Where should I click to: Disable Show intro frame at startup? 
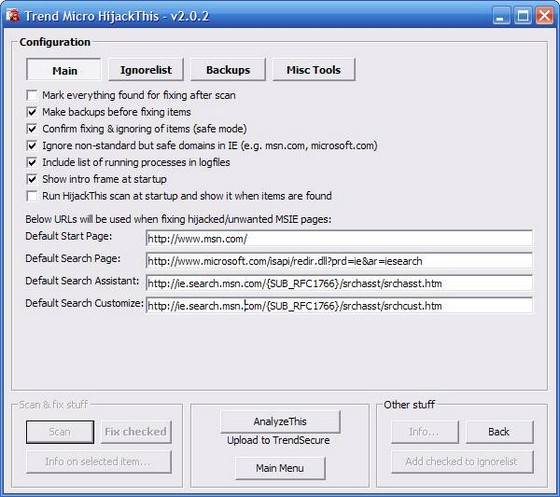click(32, 179)
